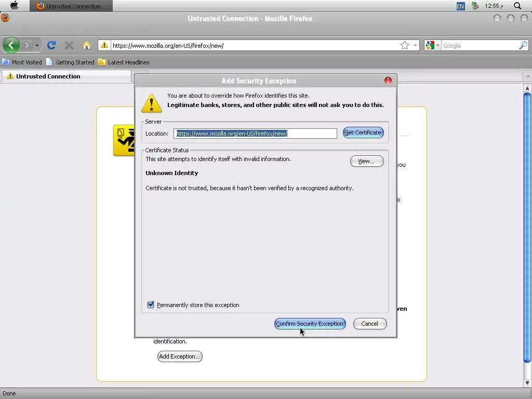Click the green Back arrow button
Screen dimensions: 532x399
click(x=11, y=45)
